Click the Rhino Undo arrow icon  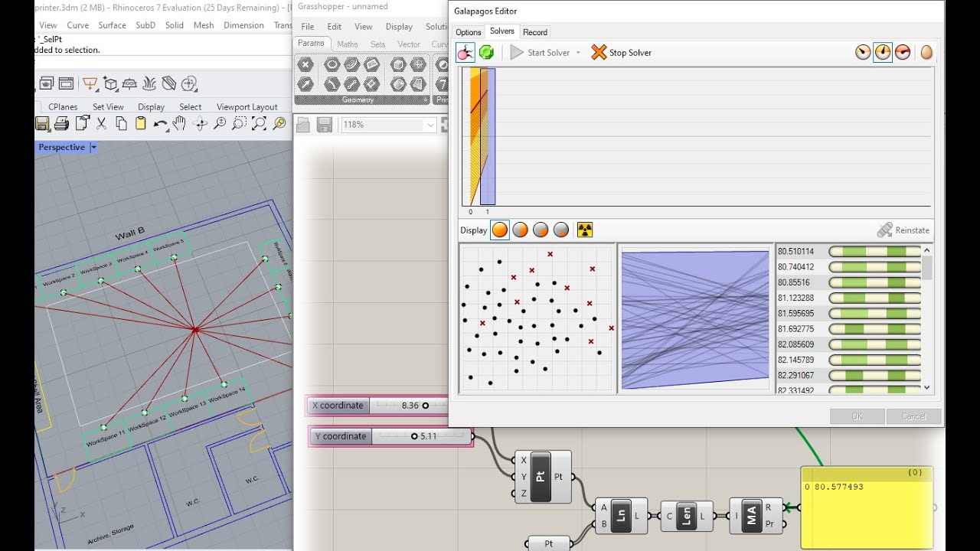(x=160, y=124)
